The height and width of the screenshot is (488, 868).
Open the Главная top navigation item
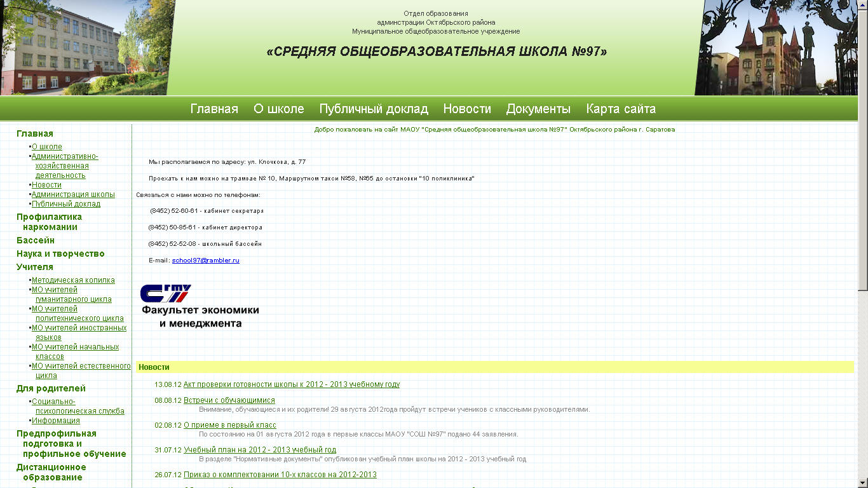(214, 109)
